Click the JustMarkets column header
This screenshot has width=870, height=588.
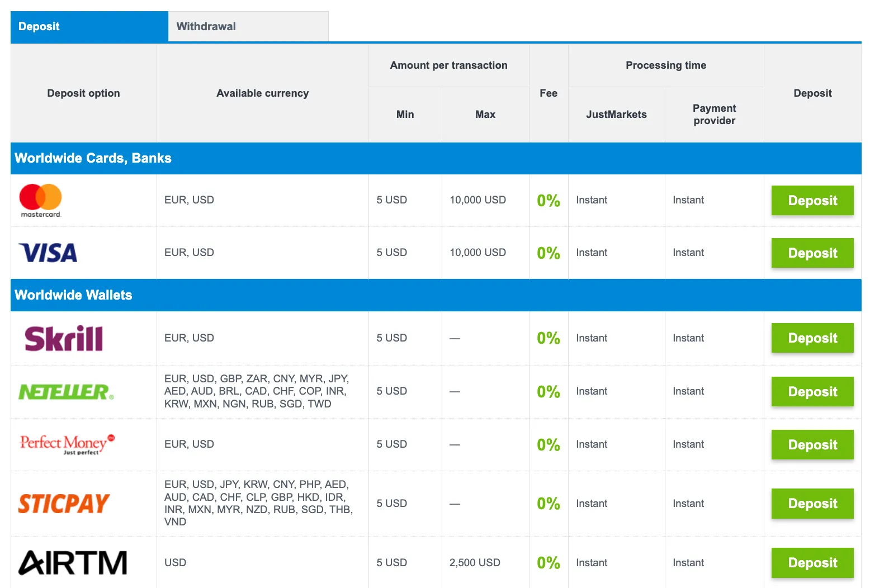pos(616,115)
